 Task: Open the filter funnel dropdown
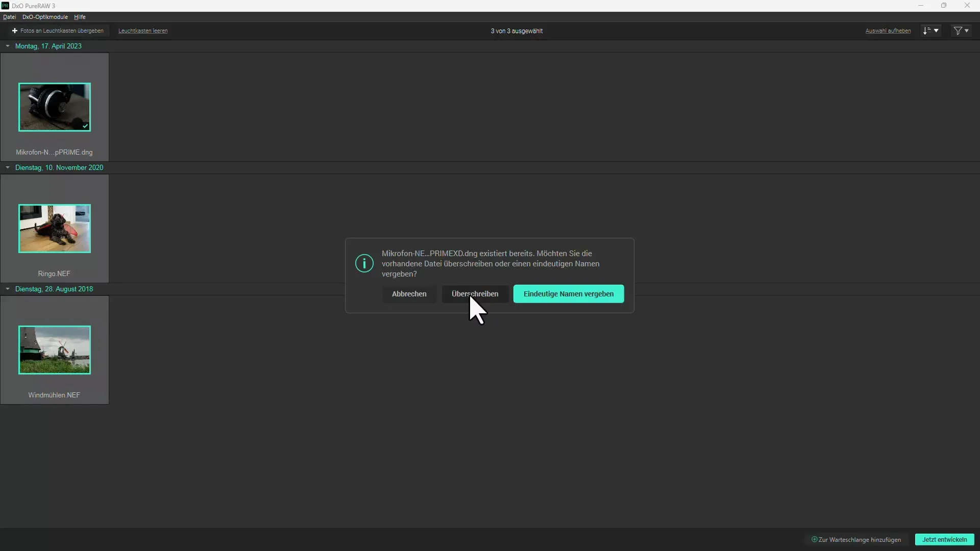pyautogui.click(x=962, y=31)
